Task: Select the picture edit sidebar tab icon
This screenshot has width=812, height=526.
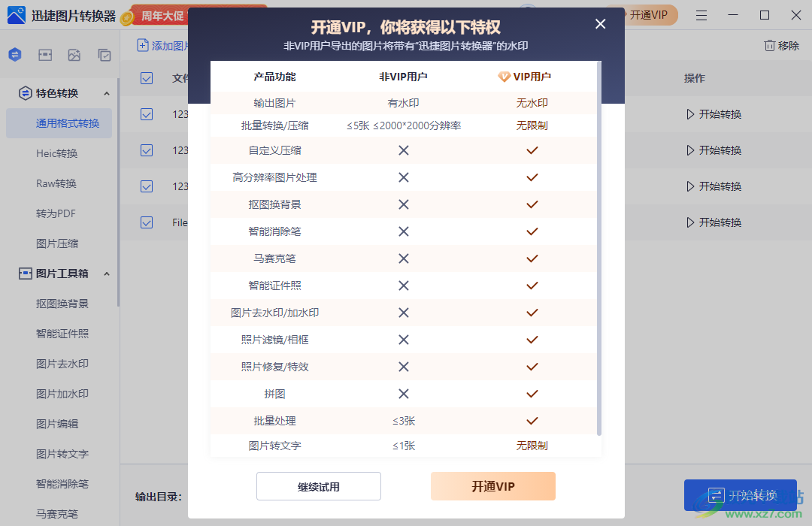Action: [x=74, y=54]
